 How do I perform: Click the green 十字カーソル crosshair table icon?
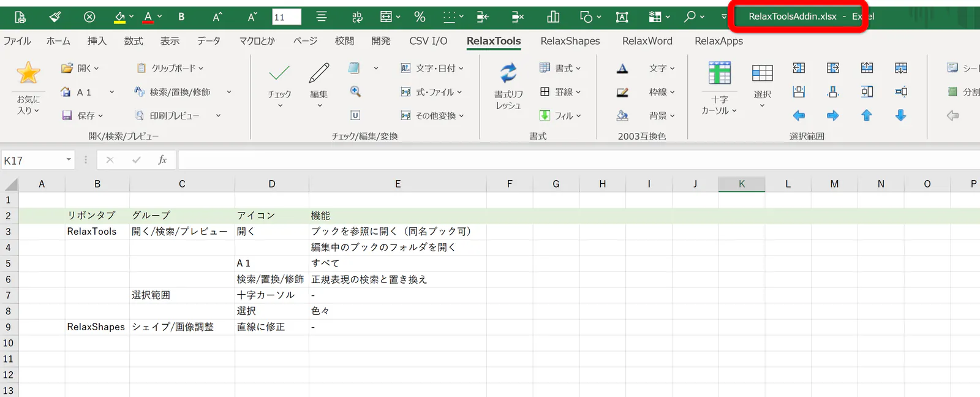click(720, 73)
